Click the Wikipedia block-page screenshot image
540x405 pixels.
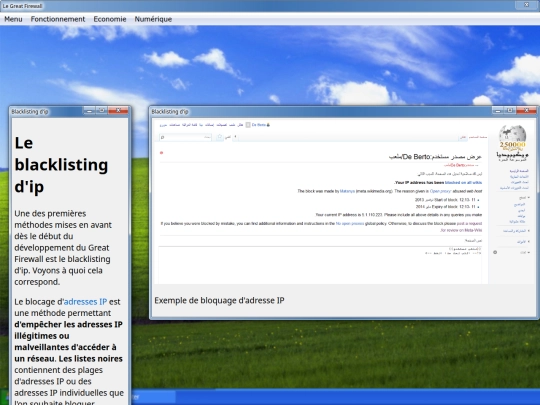click(x=344, y=201)
